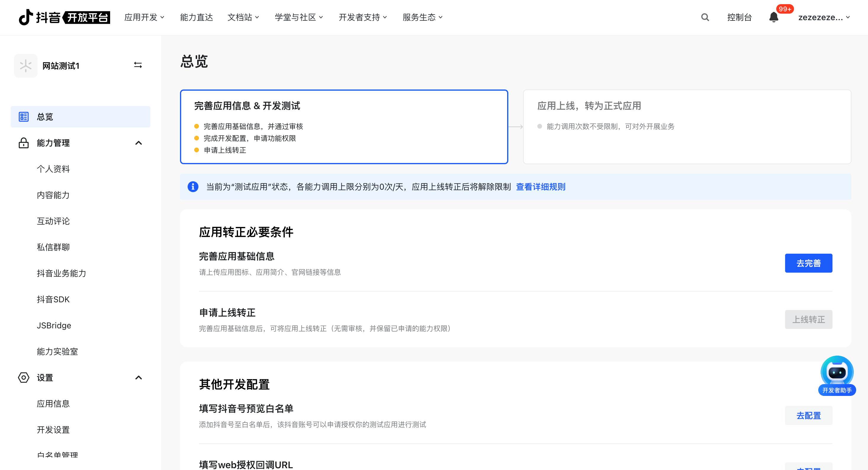Expand the 服务生态 dropdown

[x=422, y=17]
